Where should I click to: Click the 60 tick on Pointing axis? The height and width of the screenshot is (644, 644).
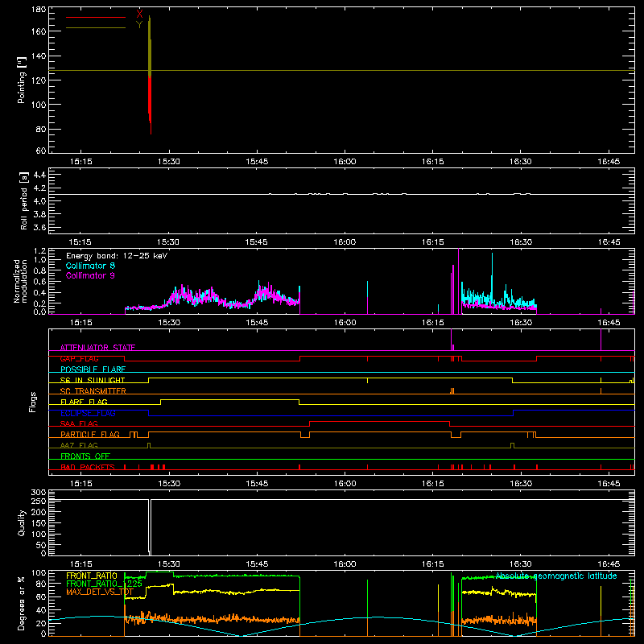tap(41, 151)
